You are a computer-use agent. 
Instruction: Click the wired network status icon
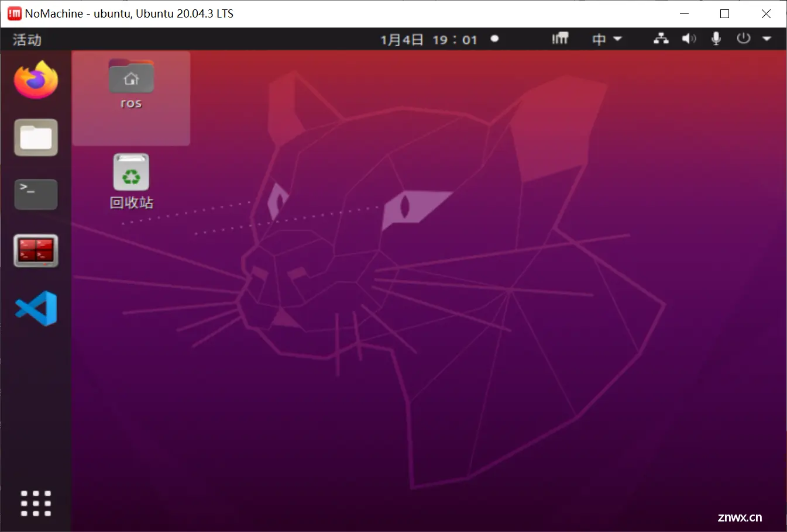click(x=661, y=39)
